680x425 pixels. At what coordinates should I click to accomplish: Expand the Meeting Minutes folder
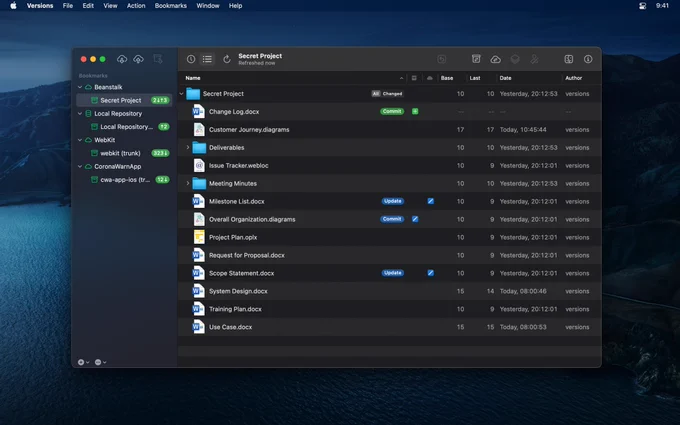pyautogui.click(x=187, y=183)
